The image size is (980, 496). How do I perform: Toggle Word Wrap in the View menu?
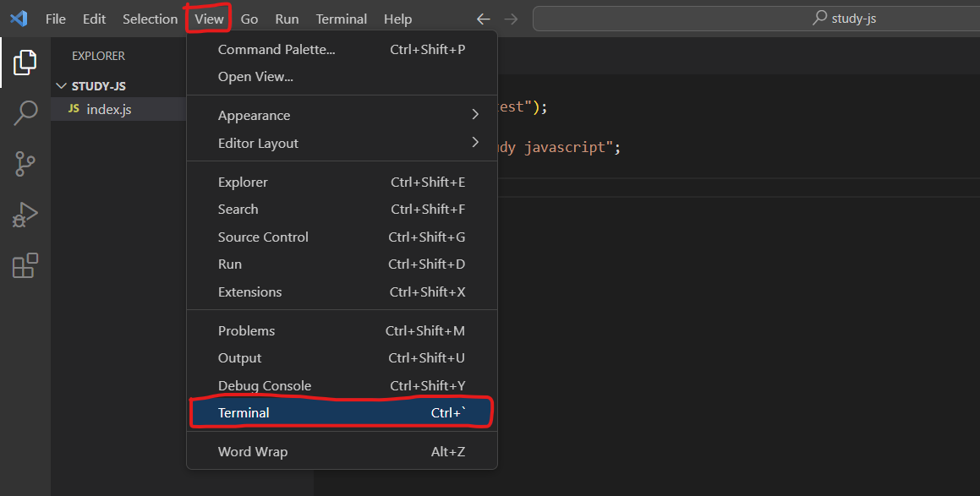click(x=342, y=452)
